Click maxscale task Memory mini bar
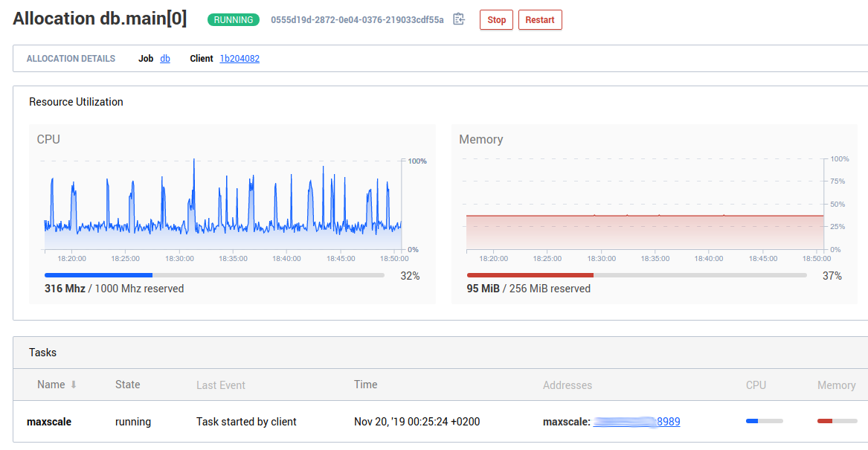 tap(835, 421)
